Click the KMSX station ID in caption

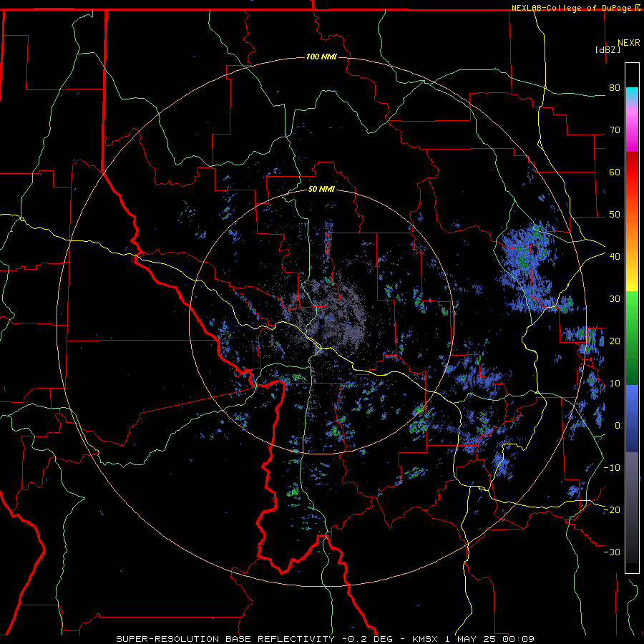[425, 639]
